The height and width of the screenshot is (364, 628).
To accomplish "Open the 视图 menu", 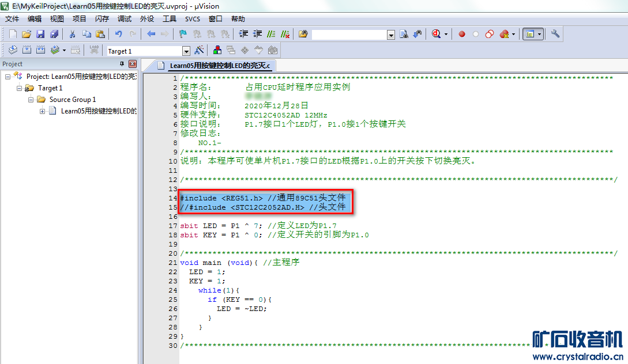I will coord(57,19).
